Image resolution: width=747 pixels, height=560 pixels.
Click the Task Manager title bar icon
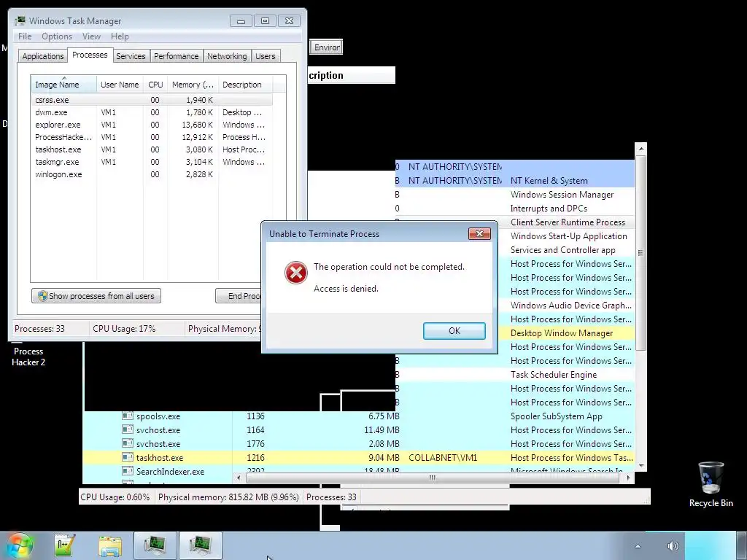(x=20, y=21)
